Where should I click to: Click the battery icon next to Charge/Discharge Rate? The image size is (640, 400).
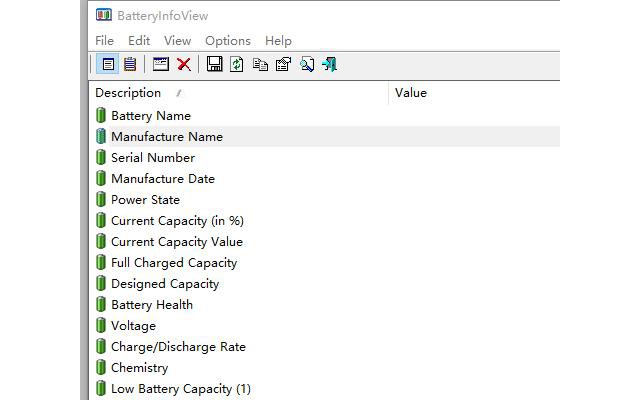pos(101,347)
